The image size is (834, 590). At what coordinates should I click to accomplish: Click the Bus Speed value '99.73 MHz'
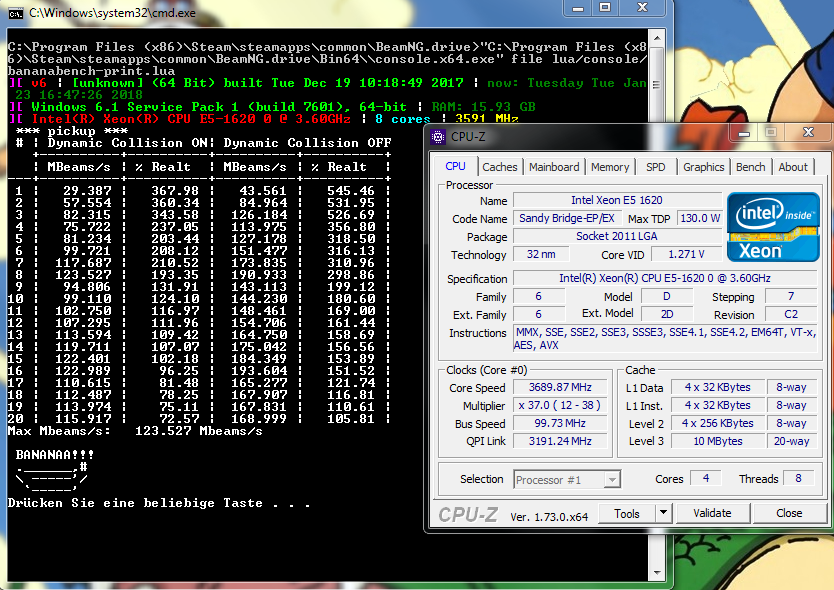point(560,423)
